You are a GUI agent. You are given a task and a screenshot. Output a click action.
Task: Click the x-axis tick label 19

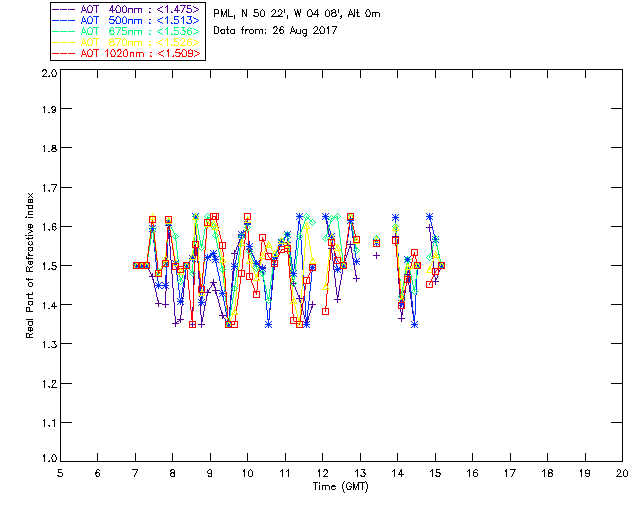point(585,473)
